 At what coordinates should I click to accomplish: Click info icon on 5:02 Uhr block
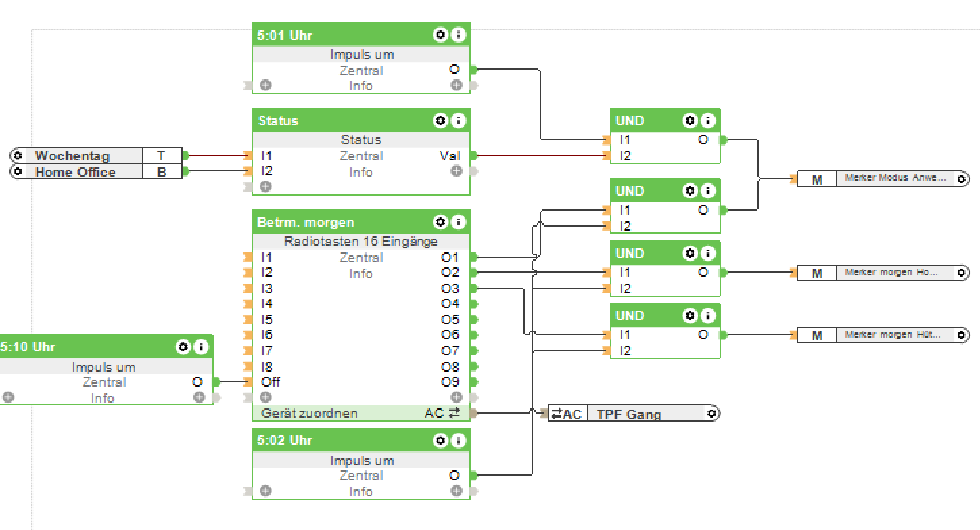click(x=458, y=440)
